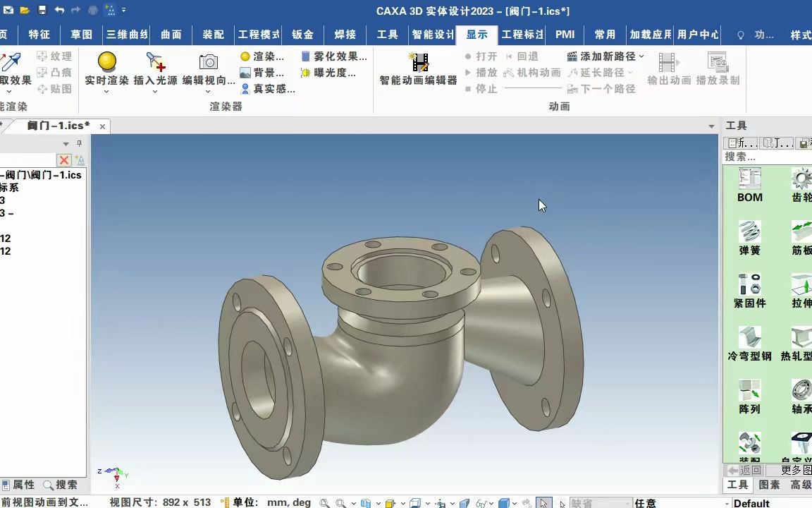This screenshot has height=508, width=812.
Task: Click the 搜索 search field in tools panel
Action: (x=768, y=157)
